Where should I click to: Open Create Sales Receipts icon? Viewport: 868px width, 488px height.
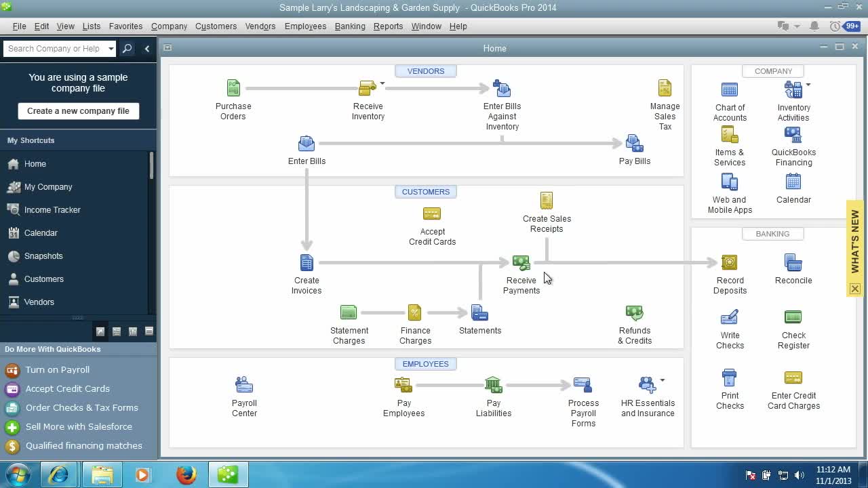[547, 201]
